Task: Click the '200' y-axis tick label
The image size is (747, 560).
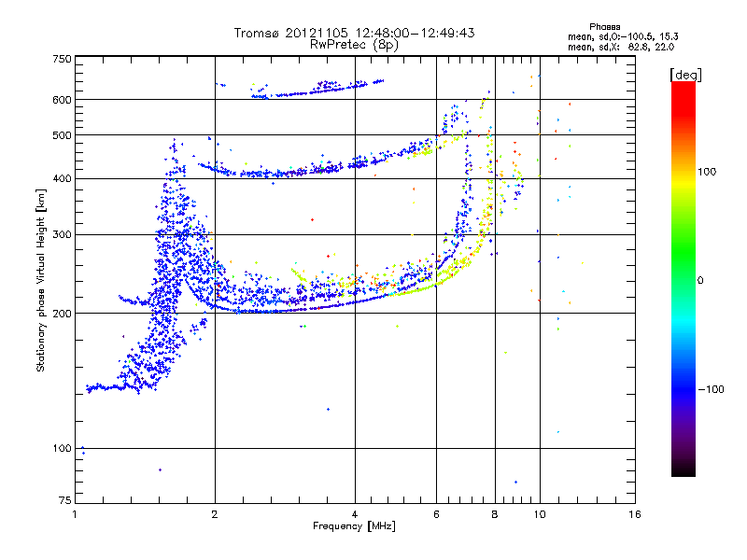Action: tap(62, 314)
